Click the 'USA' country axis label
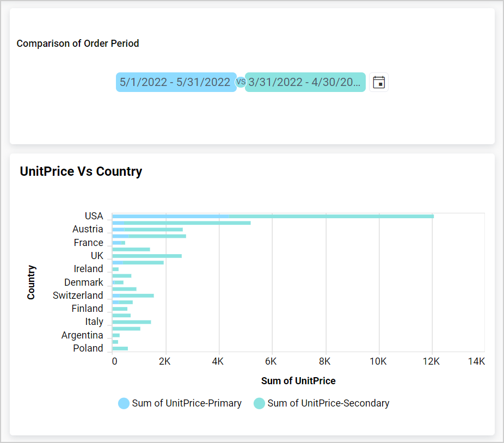504x443 pixels. 94,216
